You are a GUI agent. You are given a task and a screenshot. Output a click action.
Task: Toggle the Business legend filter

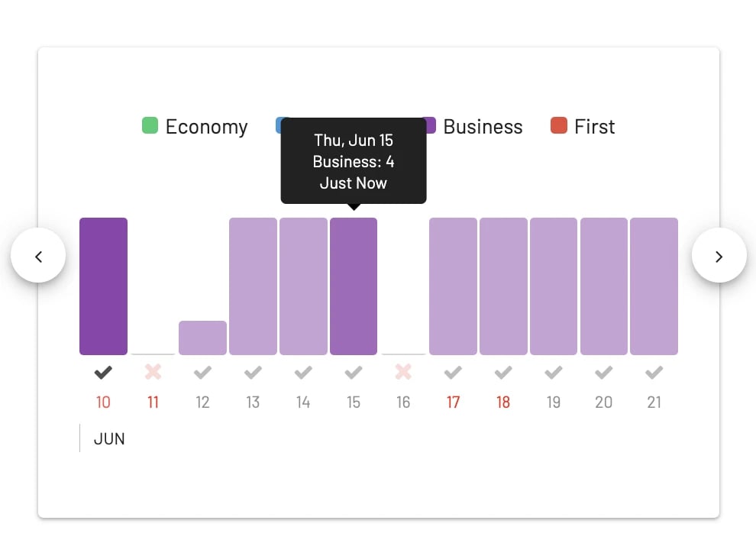tap(474, 126)
